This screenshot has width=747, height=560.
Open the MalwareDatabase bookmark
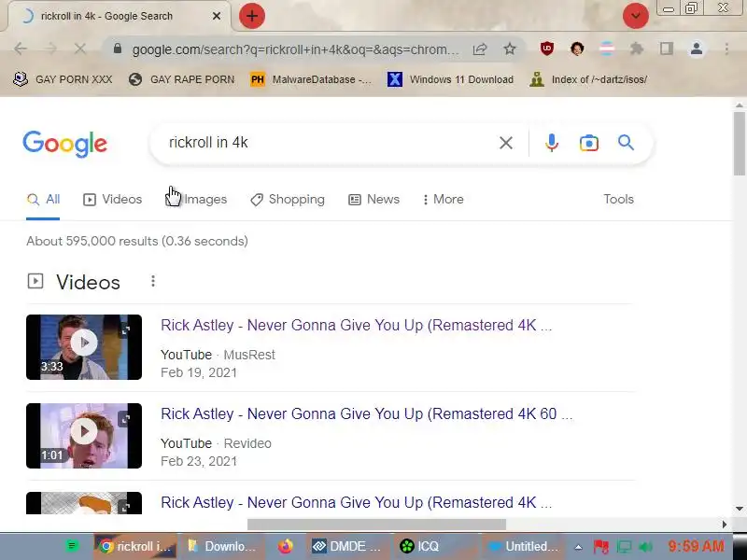pyautogui.click(x=311, y=79)
